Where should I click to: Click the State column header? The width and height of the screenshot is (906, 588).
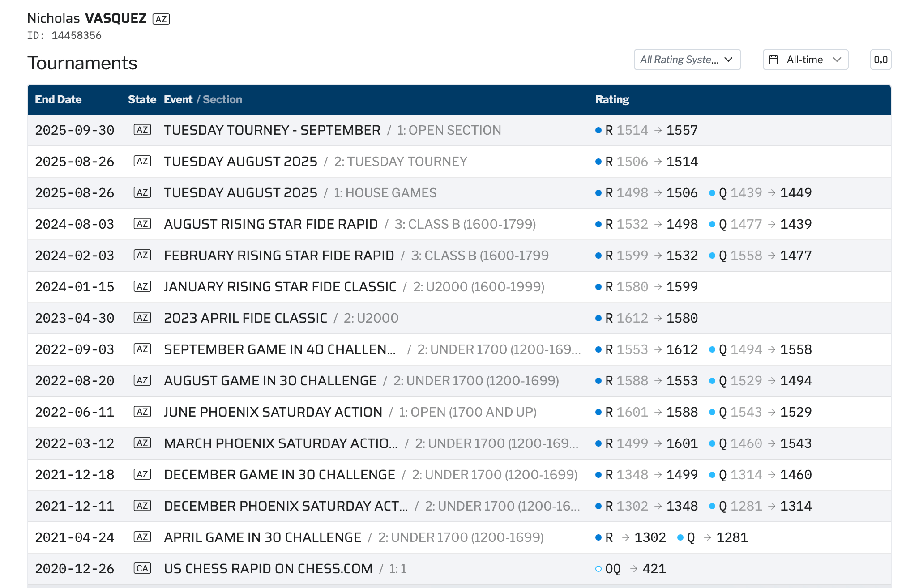click(142, 99)
